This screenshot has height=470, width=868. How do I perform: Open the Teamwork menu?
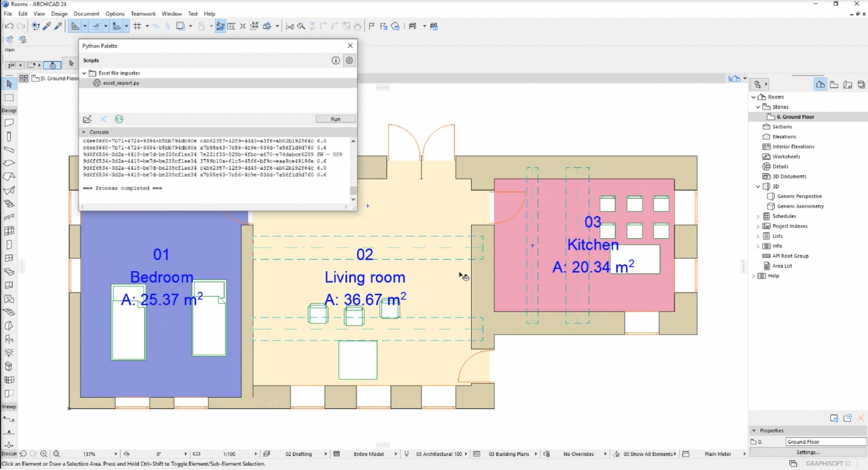[x=143, y=14]
